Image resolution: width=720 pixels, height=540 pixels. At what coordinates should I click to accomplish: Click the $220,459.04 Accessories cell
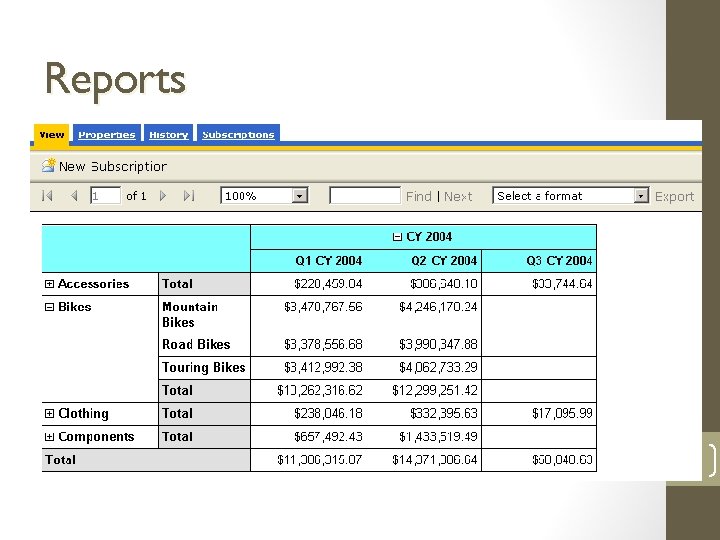coord(328,284)
